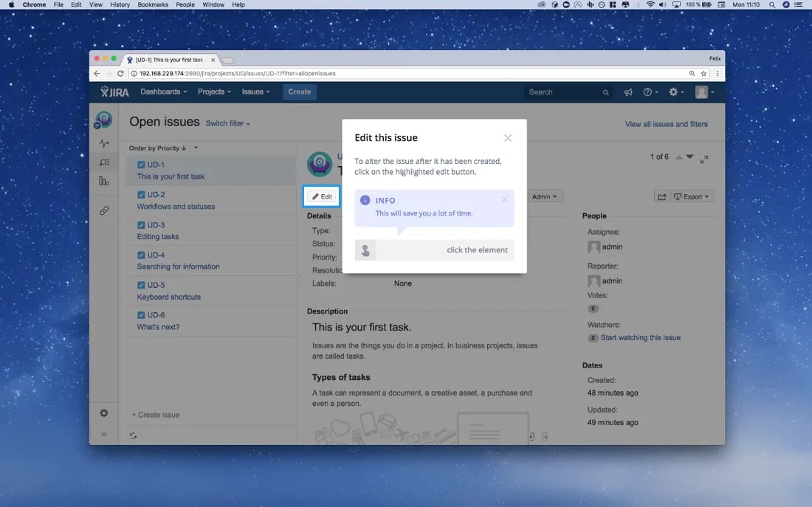Open the Admin dropdown on issue

point(545,196)
